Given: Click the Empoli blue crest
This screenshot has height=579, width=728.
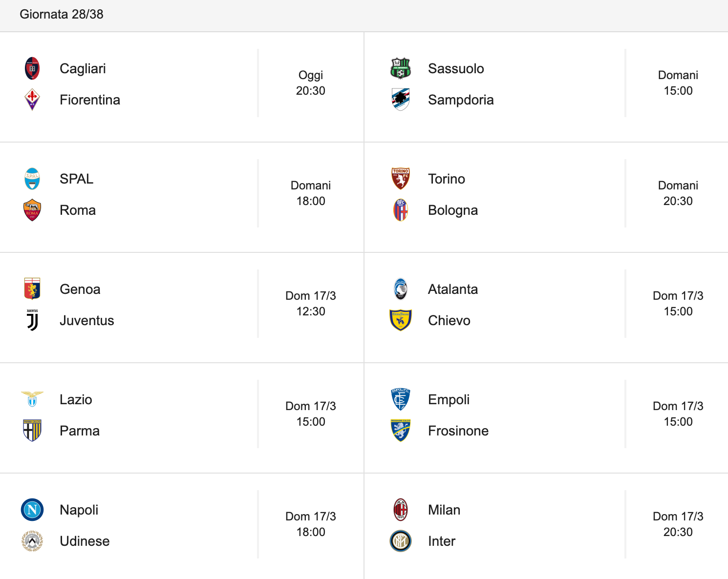Looking at the screenshot, I should pos(401,399).
